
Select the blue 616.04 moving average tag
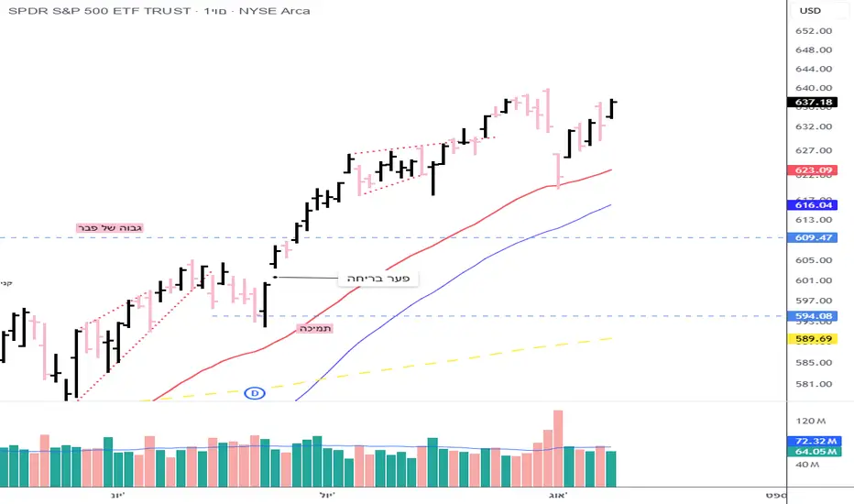[813, 207]
